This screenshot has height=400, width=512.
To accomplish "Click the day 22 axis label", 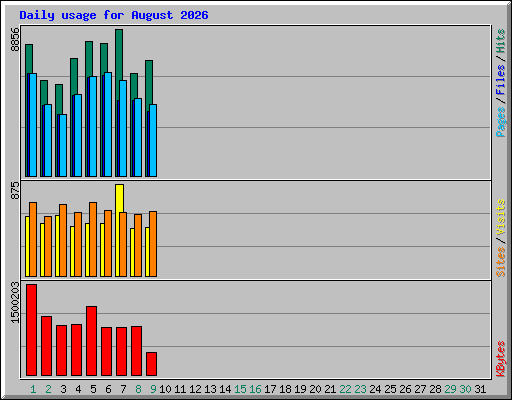I will pyautogui.click(x=345, y=389).
